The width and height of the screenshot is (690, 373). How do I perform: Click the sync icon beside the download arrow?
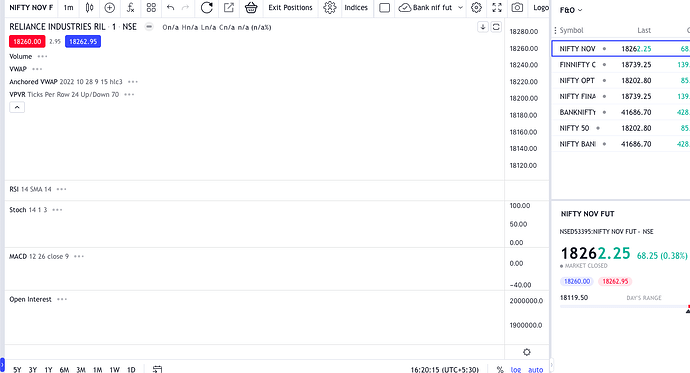pyautogui.click(x=496, y=27)
